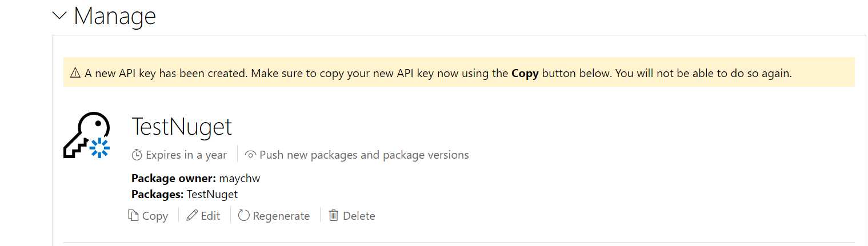Click the package owner name maychw

click(239, 178)
